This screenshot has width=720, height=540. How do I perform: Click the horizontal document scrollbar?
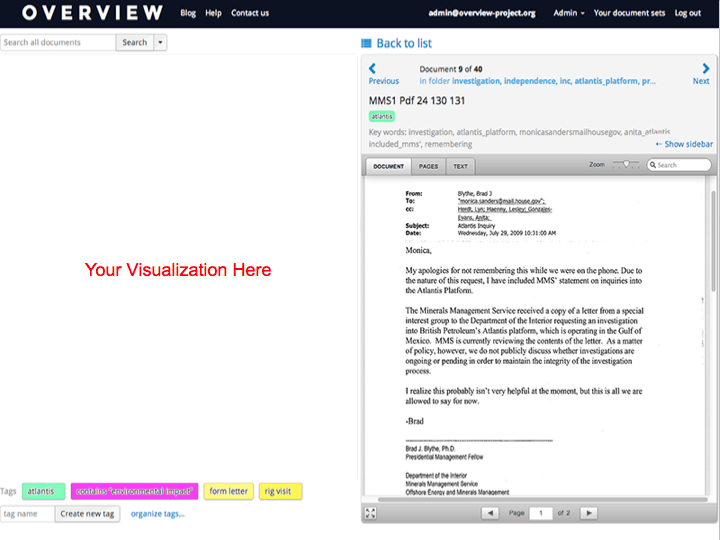click(x=542, y=499)
